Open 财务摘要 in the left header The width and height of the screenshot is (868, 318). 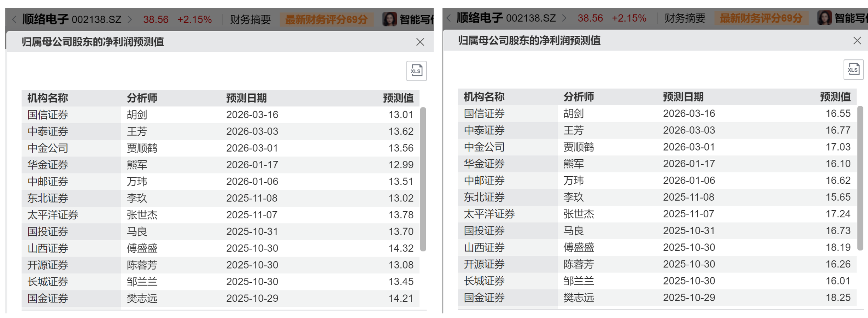[250, 19]
